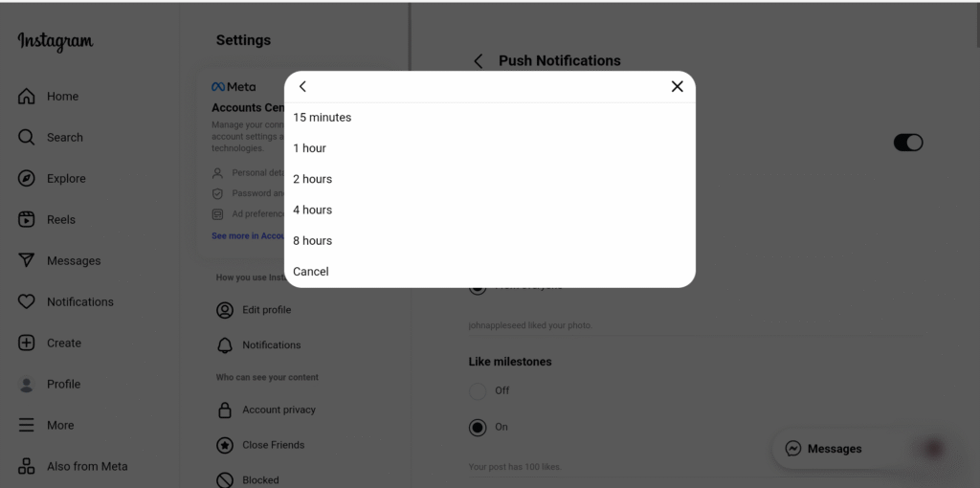Viewport: 980px width, 488px height.
Task: Go back using the dialog chevron
Action: 302,87
